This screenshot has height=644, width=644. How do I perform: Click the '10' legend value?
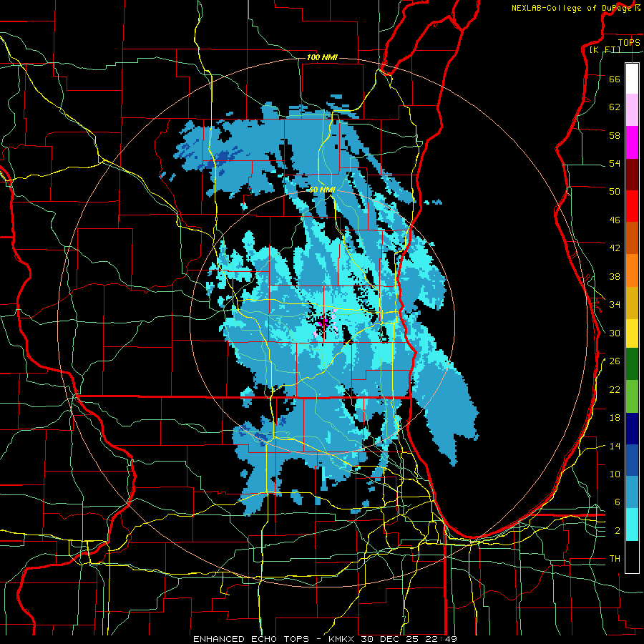[x=615, y=474]
